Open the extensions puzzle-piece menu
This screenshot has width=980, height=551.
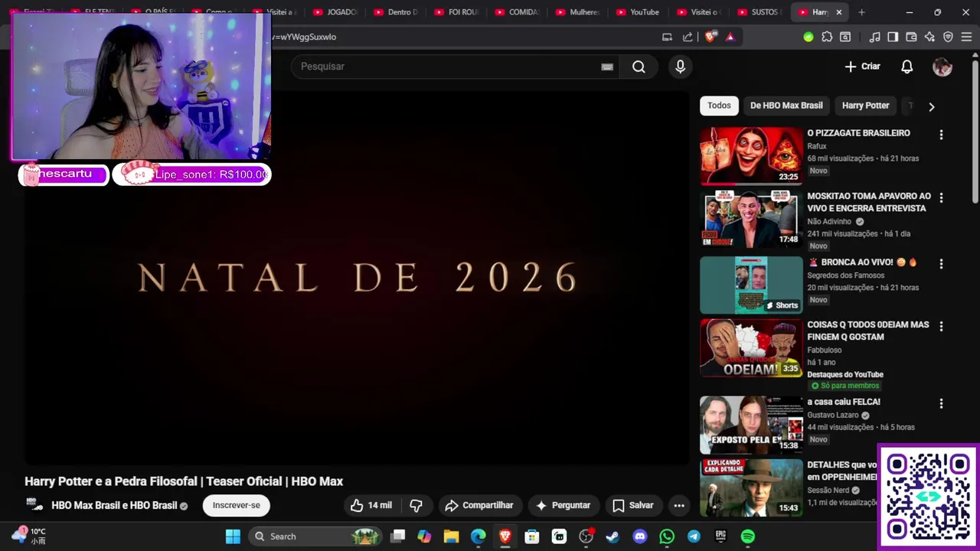click(x=827, y=37)
